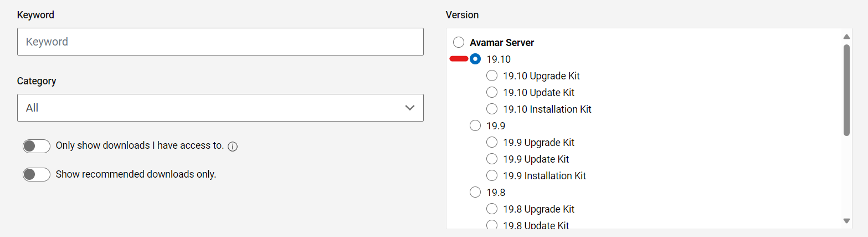868x237 pixels.
Task: Click the scrollbar up arrow in Version list
Action: point(846,37)
